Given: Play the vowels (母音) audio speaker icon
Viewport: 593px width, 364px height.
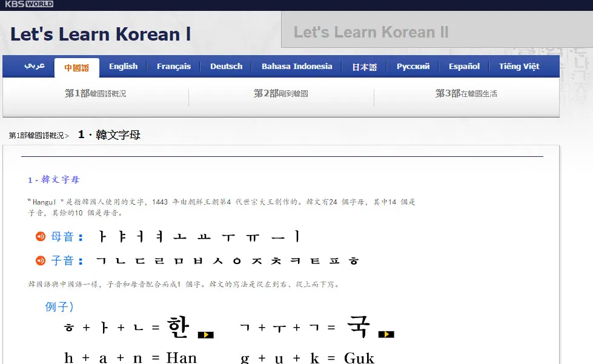Looking at the screenshot, I should tap(41, 236).
